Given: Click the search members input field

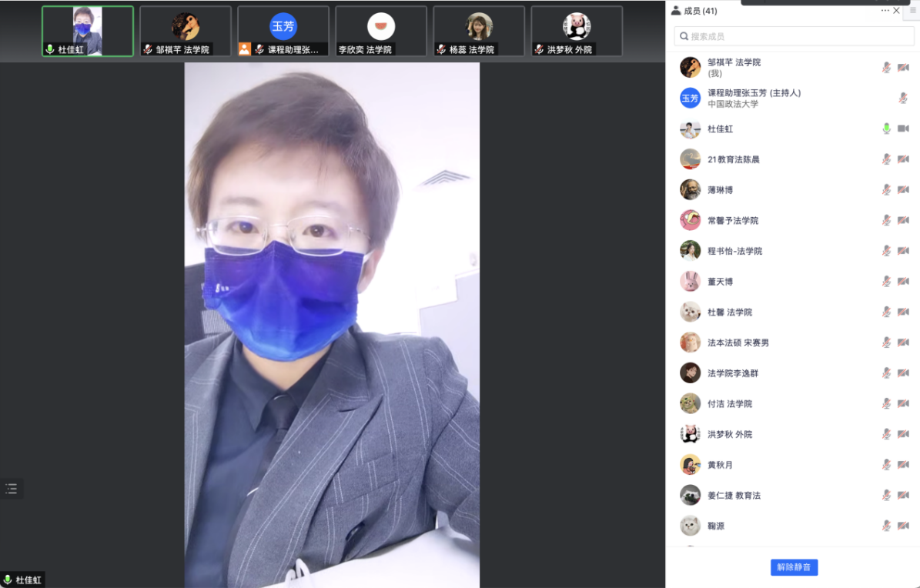Looking at the screenshot, I should click(791, 36).
